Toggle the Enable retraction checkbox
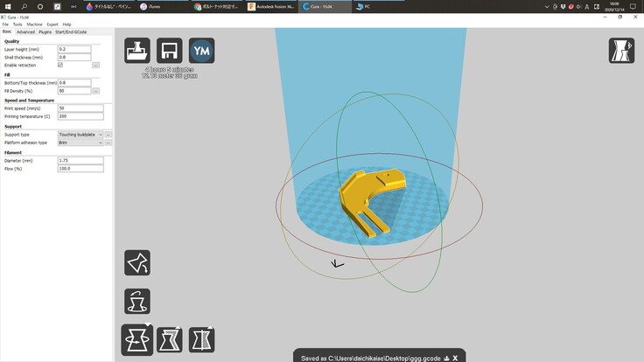Viewport: 644px width, 362px height. 60,65
